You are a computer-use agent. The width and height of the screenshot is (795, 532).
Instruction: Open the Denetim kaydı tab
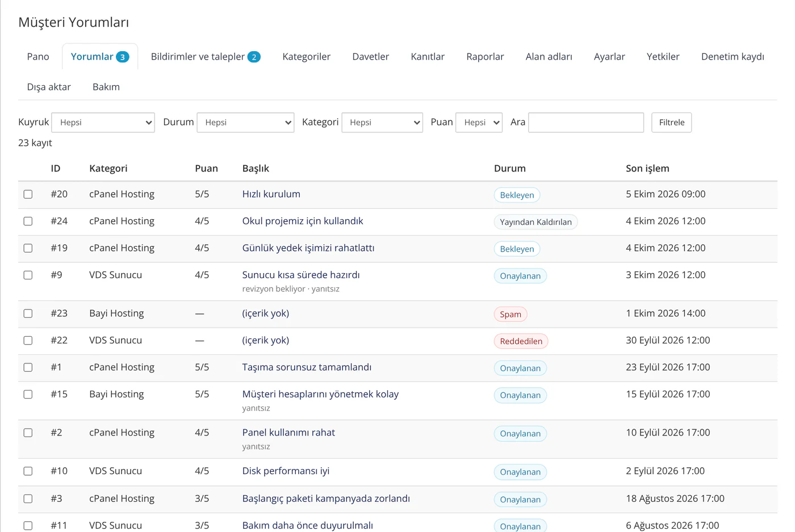pyautogui.click(x=733, y=57)
